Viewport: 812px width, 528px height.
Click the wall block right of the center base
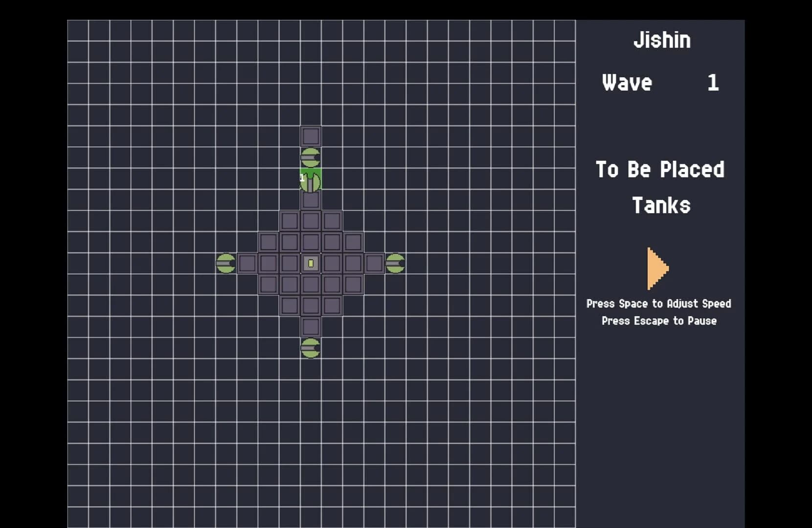(x=333, y=263)
